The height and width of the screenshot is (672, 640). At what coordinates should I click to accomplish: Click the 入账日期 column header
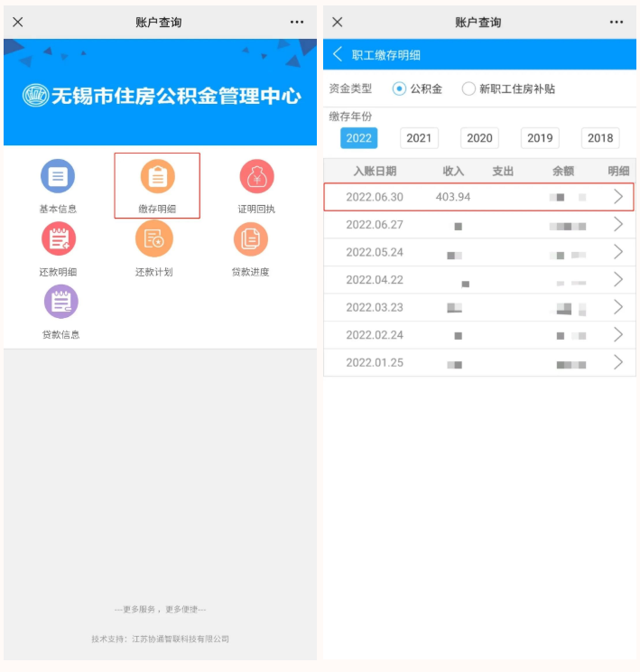click(x=375, y=171)
